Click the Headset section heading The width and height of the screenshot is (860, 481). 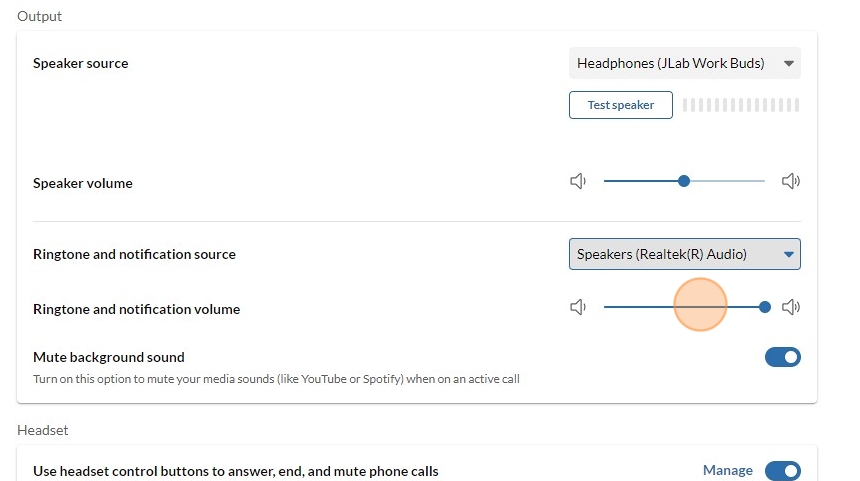(x=43, y=430)
